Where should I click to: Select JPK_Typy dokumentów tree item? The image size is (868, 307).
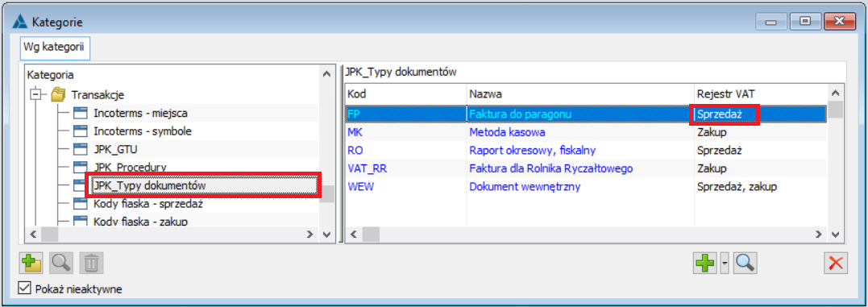pyautogui.click(x=151, y=185)
